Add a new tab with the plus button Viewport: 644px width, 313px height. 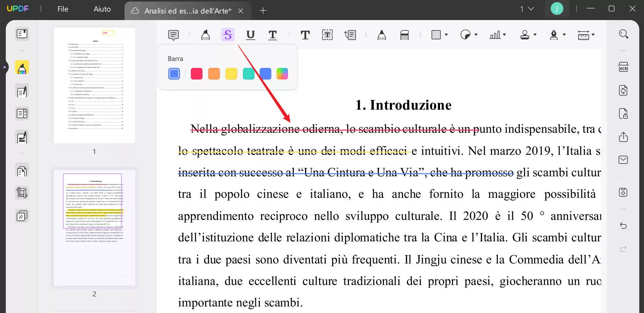[263, 11]
